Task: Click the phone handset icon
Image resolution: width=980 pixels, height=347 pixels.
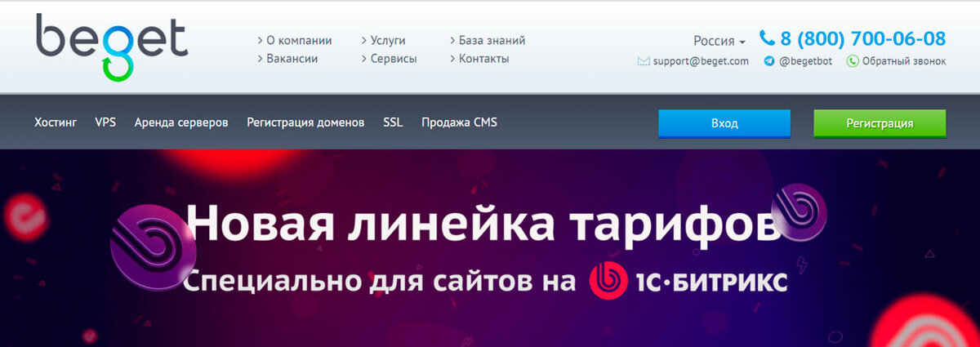Action: pyautogui.click(x=767, y=38)
